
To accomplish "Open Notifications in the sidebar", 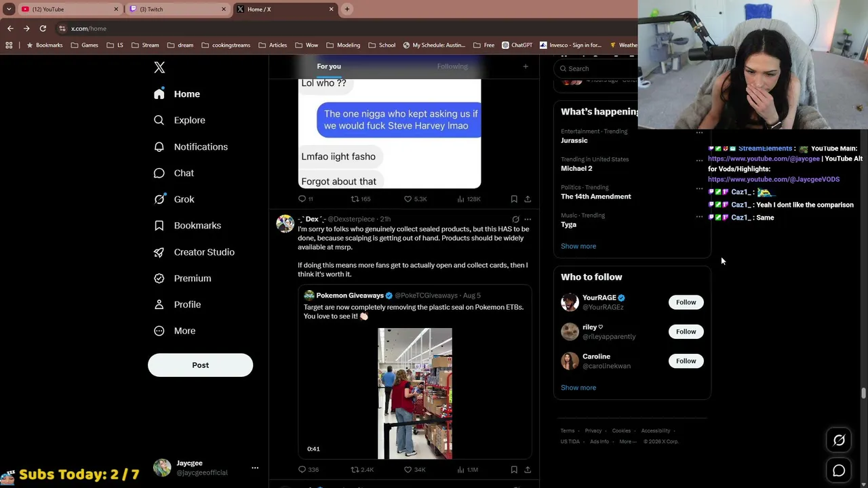I will click(191, 146).
